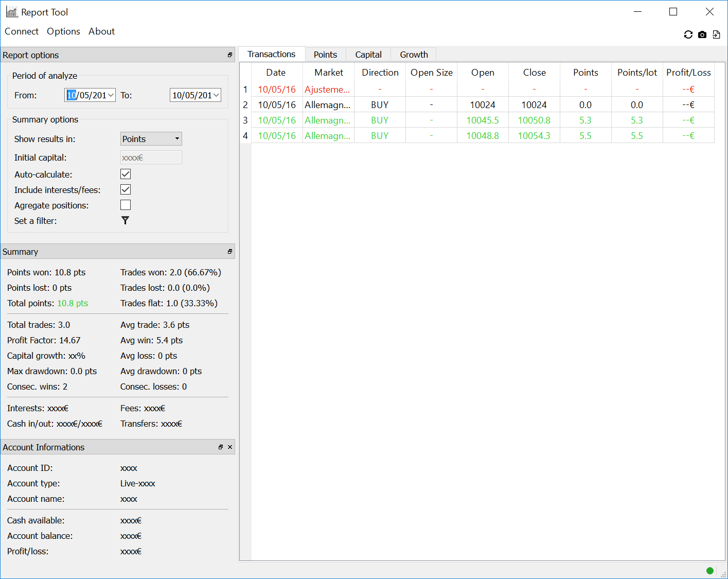Toggle the Auto-calculate checkbox
Viewport: 728px width, 579px height.
tap(126, 174)
